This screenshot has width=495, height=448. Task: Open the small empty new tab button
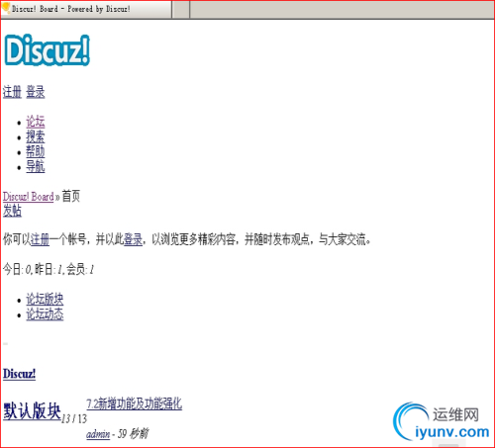(x=181, y=9)
